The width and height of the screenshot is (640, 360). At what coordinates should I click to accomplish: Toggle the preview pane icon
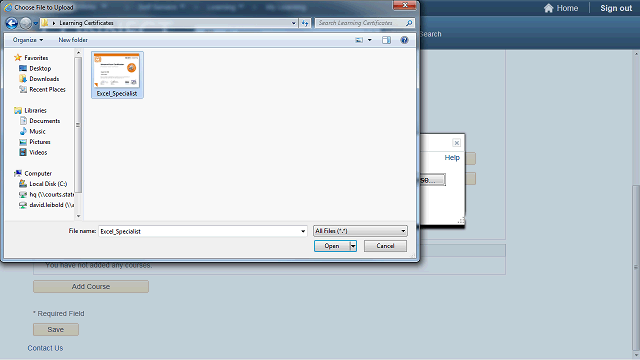tap(386, 40)
